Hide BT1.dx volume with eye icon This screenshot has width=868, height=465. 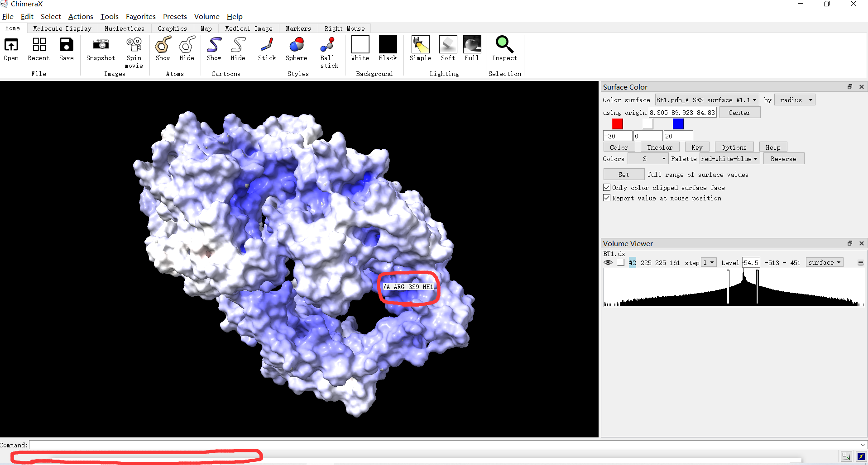click(608, 263)
